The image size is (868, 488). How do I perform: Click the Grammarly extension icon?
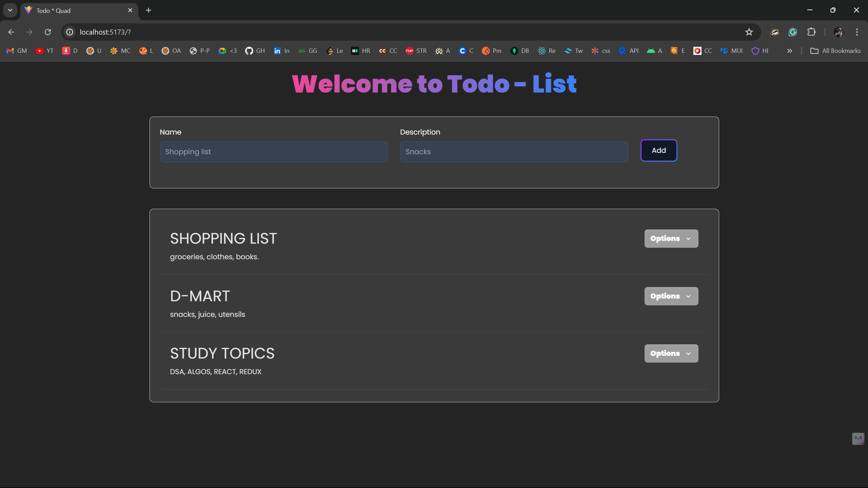tap(793, 32)
